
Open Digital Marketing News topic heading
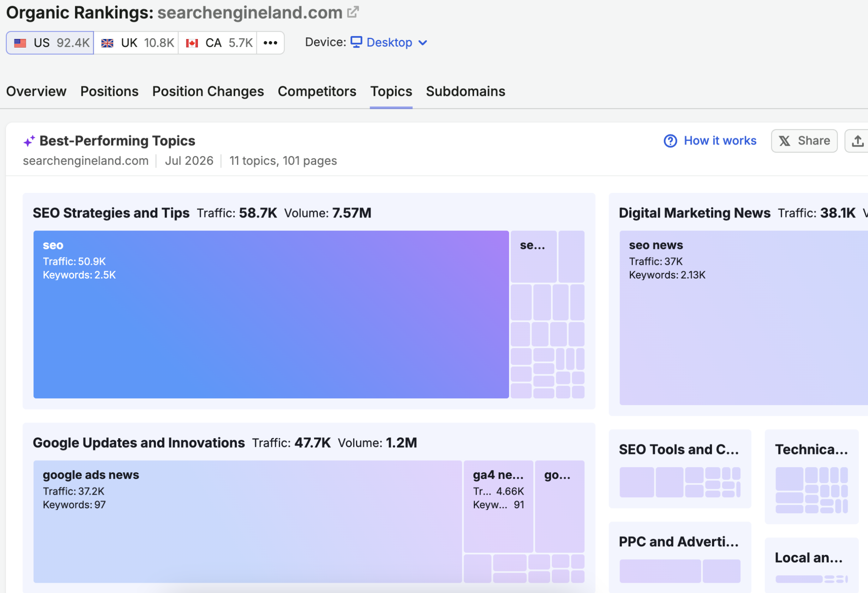pos(695,213)
